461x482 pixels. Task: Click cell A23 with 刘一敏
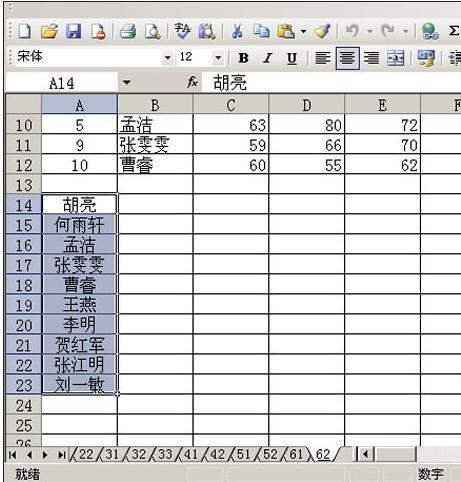pyautogui.click(x=79, y=385)
